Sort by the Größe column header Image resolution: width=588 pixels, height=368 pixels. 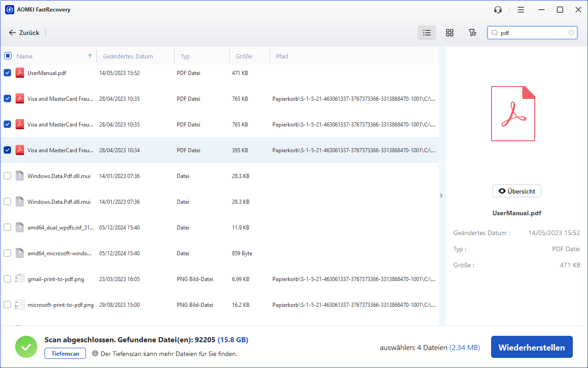coord(244,56)
